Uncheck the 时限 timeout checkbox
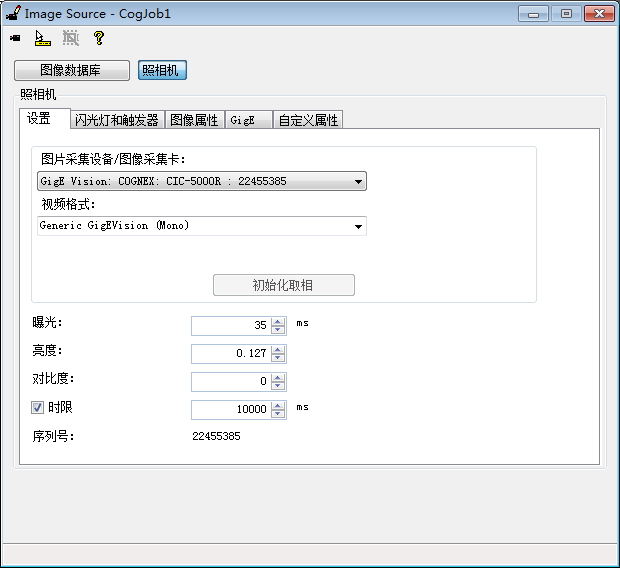The height and width of the screenshot is (568, 620). coord(37,407)
